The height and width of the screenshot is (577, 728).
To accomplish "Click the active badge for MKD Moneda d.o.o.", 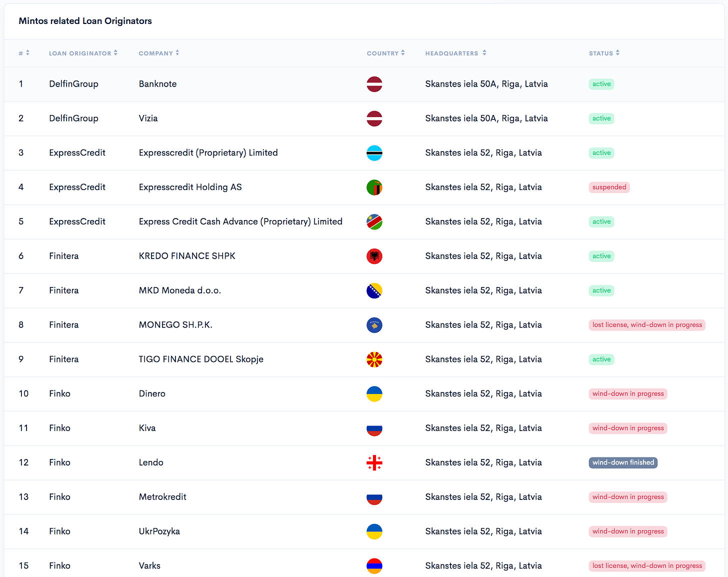I will [x=601, y=290].
